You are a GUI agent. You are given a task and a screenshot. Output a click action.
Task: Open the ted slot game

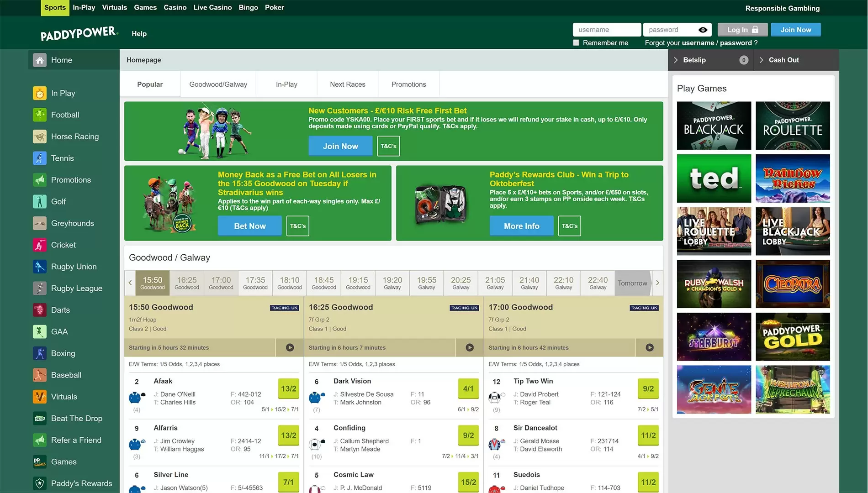(714, 178)
